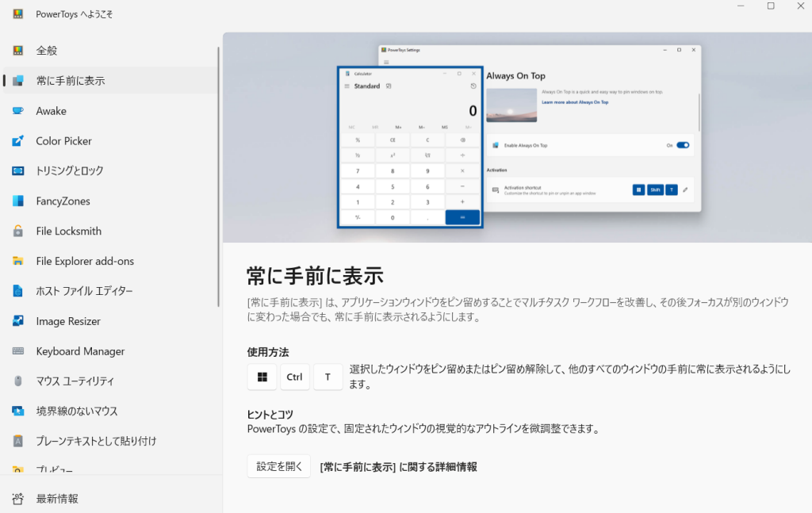
Task: Select マウス ユーティリティ text in sidebar
Action: [x=75, y=381]
